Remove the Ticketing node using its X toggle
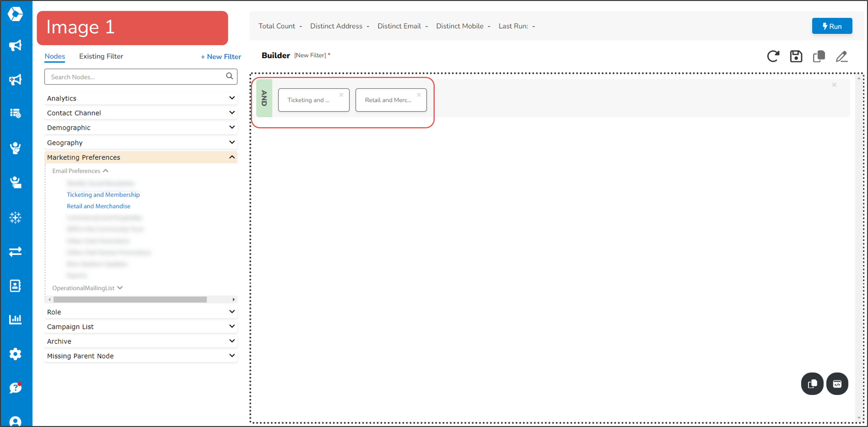The height and width of the screenshot is (427, 868). (341, 95)
